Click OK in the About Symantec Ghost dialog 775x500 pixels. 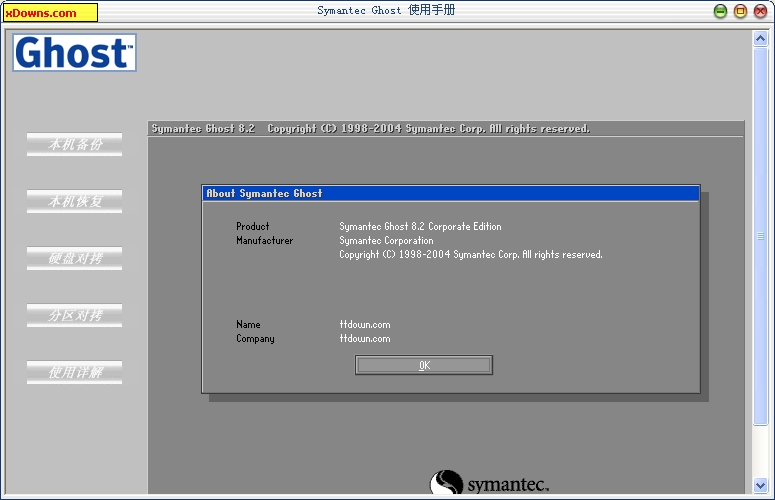424,365
